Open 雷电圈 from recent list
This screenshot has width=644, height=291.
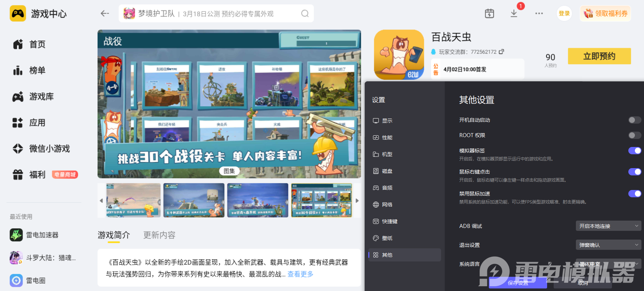(28, 280)
